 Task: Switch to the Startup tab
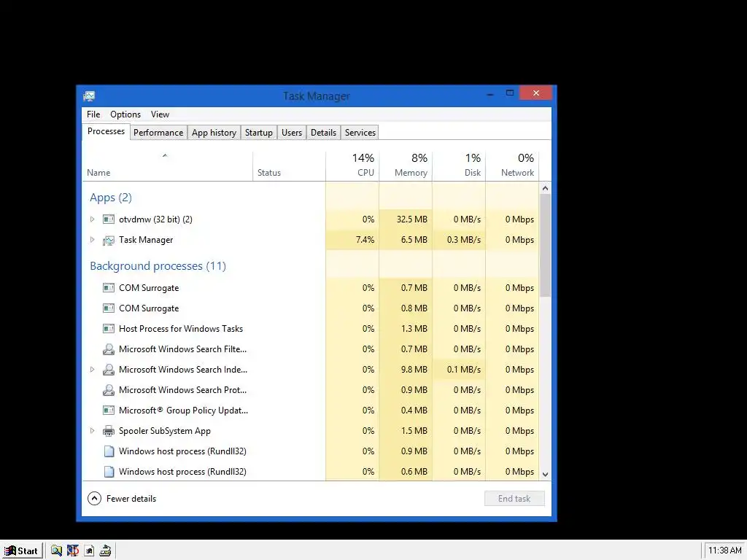pos(259,133)
